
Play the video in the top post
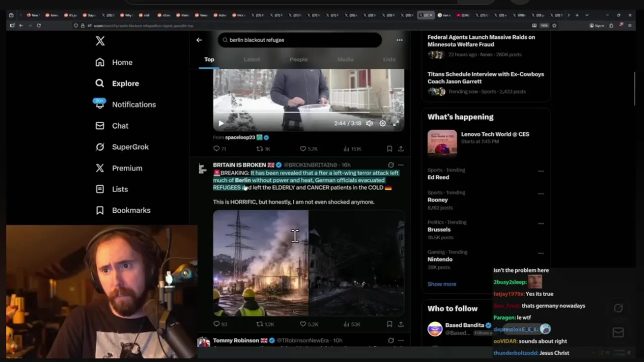click(x=221, y=123)
